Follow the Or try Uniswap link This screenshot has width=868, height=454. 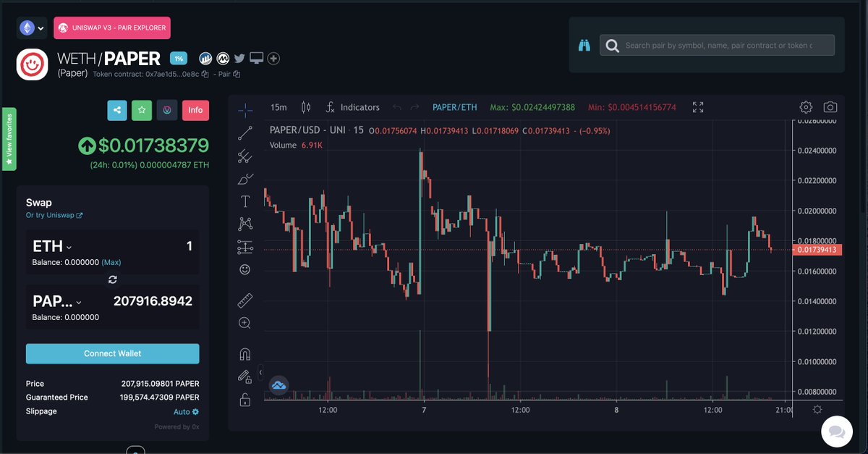54,215
